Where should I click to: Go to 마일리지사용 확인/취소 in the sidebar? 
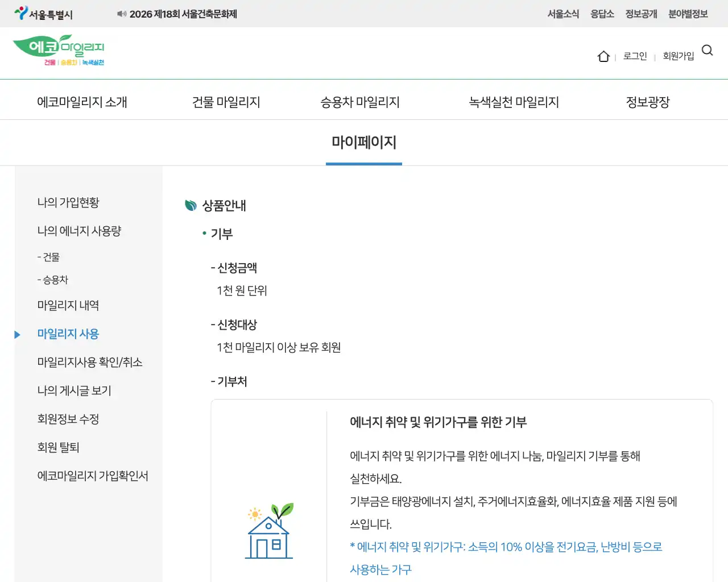tap(90, 362)
